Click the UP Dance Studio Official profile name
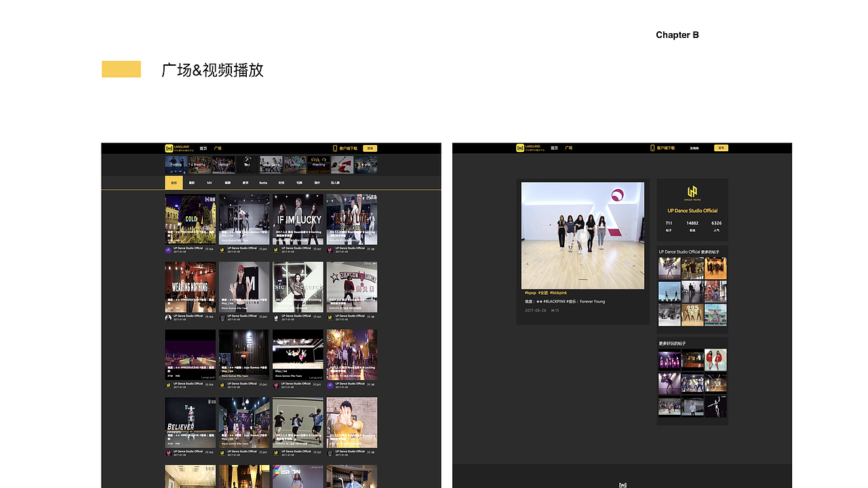The image size is (868, 488). [x=692, y=211]
